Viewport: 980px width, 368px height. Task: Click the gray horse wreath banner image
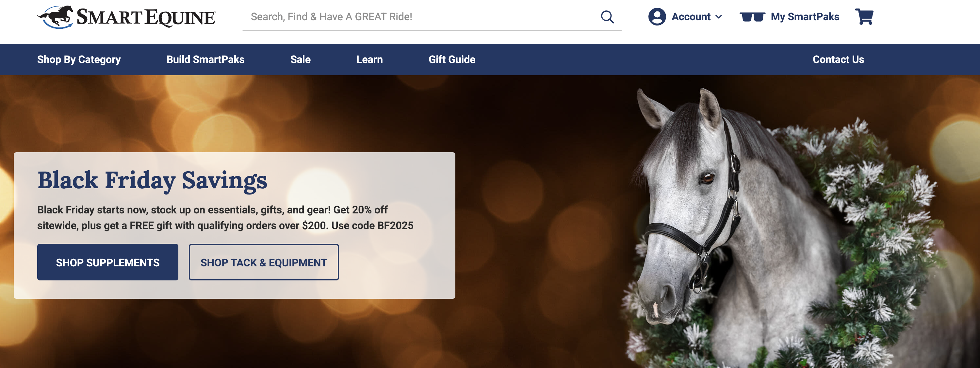tap(780, 228)
